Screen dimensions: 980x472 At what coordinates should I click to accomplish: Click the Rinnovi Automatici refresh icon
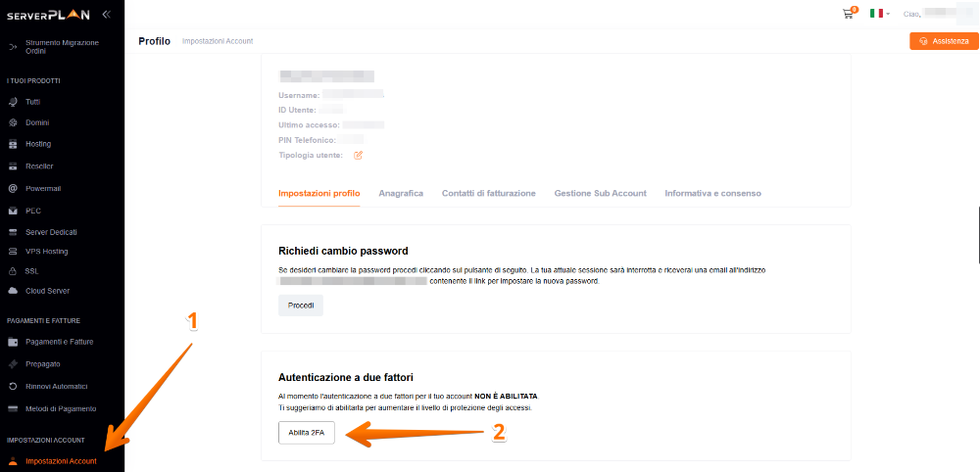[13, 386]
